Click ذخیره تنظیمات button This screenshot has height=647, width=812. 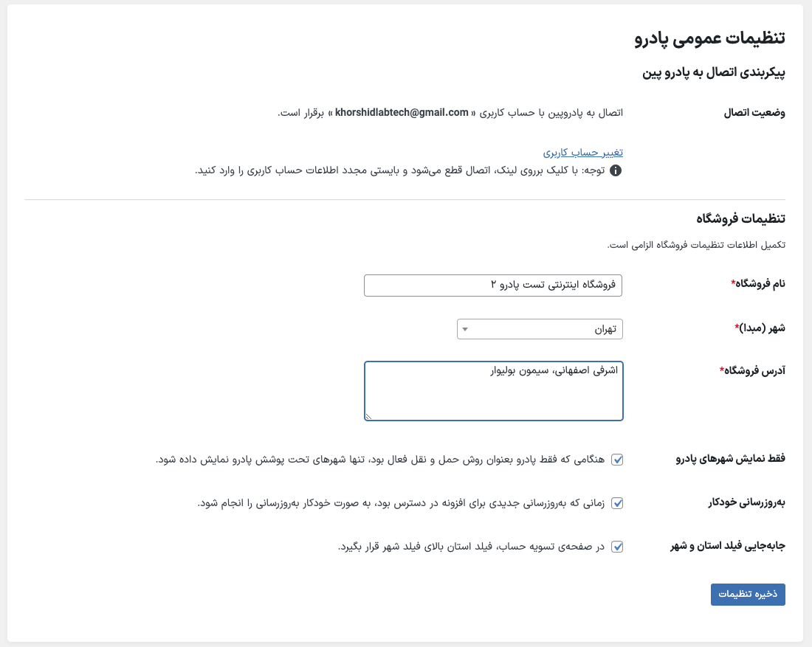[x=748, y=594]
